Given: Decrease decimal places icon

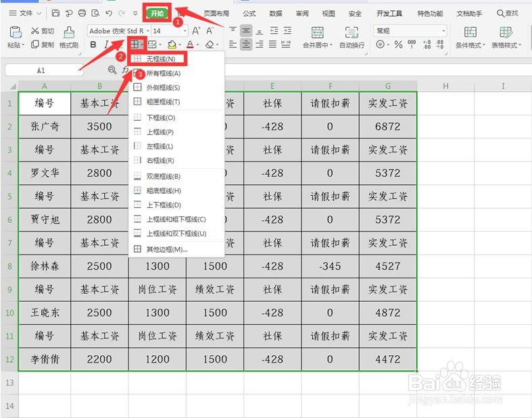Looking at the screenshot, I should tap(439, 45).
